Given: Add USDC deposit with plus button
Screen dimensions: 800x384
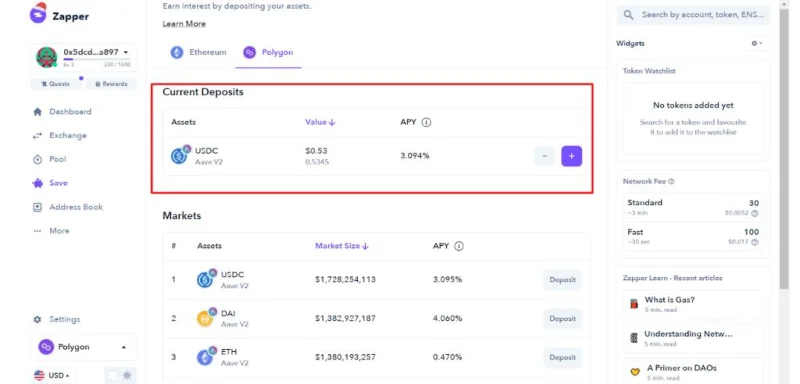Looking at the screenshot, I should tap(571, 156).
